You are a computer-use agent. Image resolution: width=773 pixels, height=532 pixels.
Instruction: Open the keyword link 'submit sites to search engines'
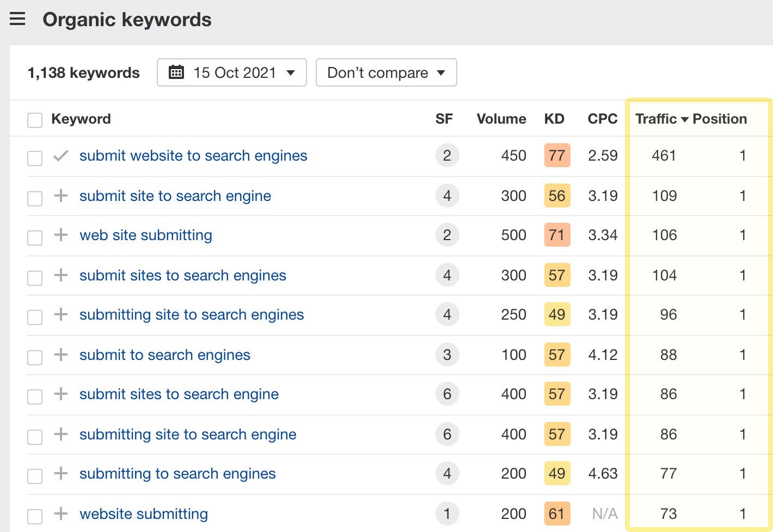click(x=183, y=276)
